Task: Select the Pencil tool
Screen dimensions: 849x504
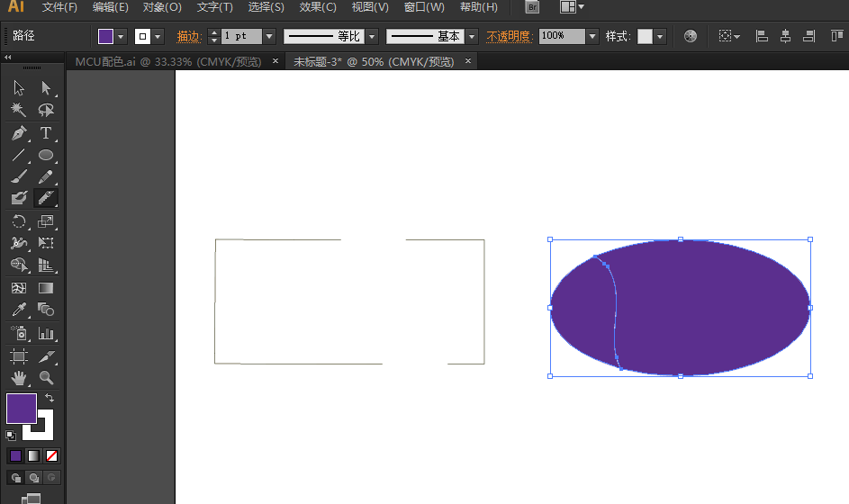Action: coord(46,176)
